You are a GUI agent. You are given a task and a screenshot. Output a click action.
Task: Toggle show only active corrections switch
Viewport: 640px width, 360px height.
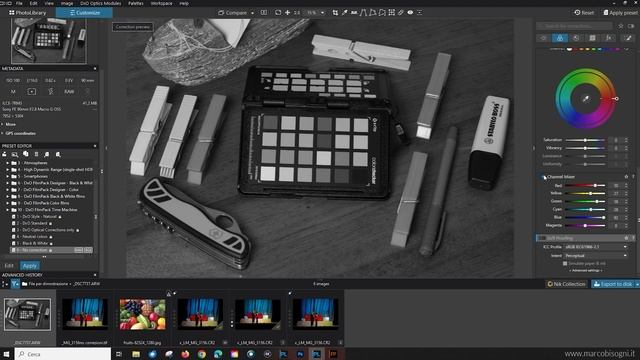click(x=631, y=26)
